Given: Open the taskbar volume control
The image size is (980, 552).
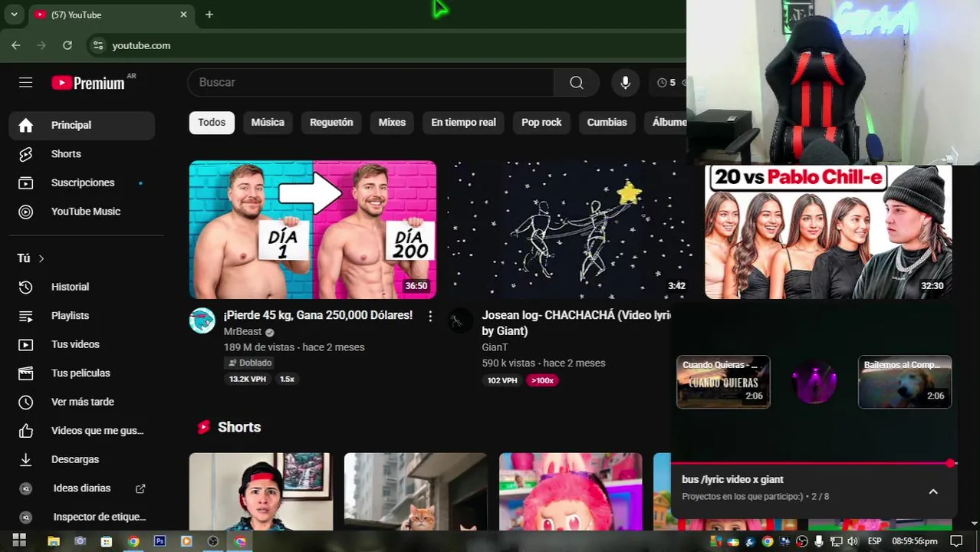Looking at the screenshot, I should click(x=853, y=541).
